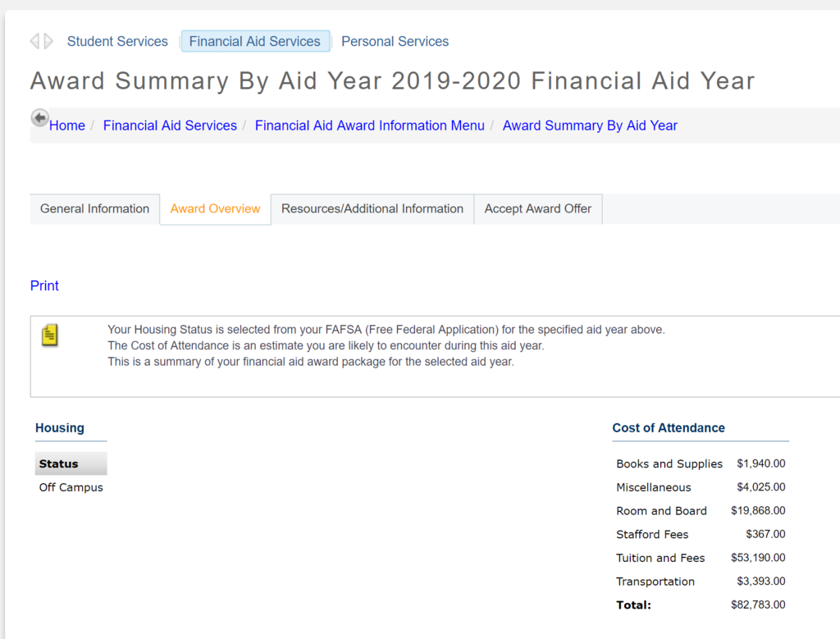Click the left navigation arrow icon
This screenshot has width=840, height=639.
(x=34, y=41)
